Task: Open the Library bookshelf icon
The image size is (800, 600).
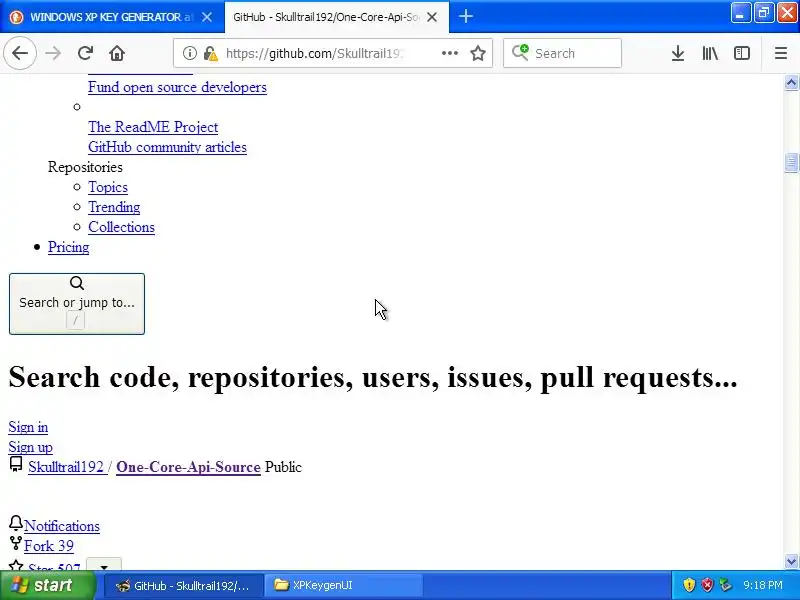Action: pos(710,53)
